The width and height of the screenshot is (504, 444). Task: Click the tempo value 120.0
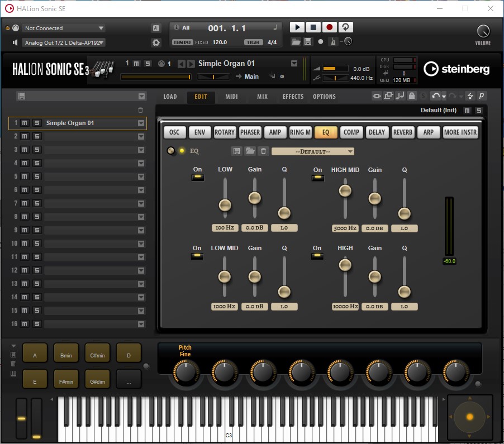(220, 42)
